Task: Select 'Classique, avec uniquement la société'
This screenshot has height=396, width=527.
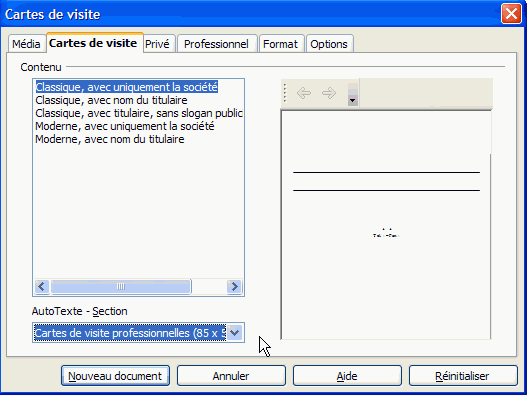Action: 127,87
